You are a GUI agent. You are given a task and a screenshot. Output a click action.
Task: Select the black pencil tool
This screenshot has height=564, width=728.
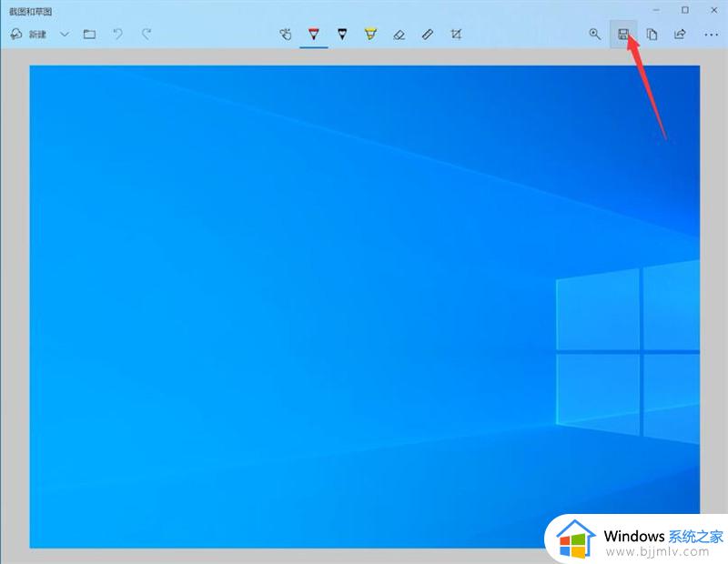click(342, 35)
